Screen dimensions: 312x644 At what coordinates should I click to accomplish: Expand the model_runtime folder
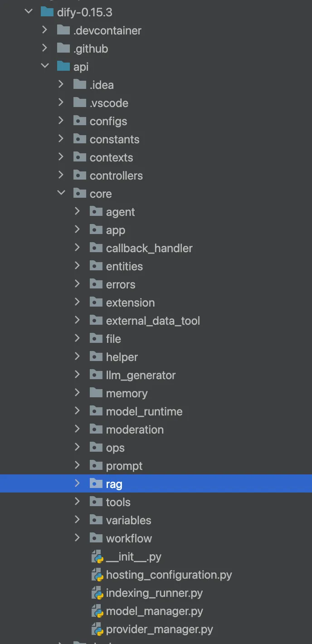click(x=77, y=411)
